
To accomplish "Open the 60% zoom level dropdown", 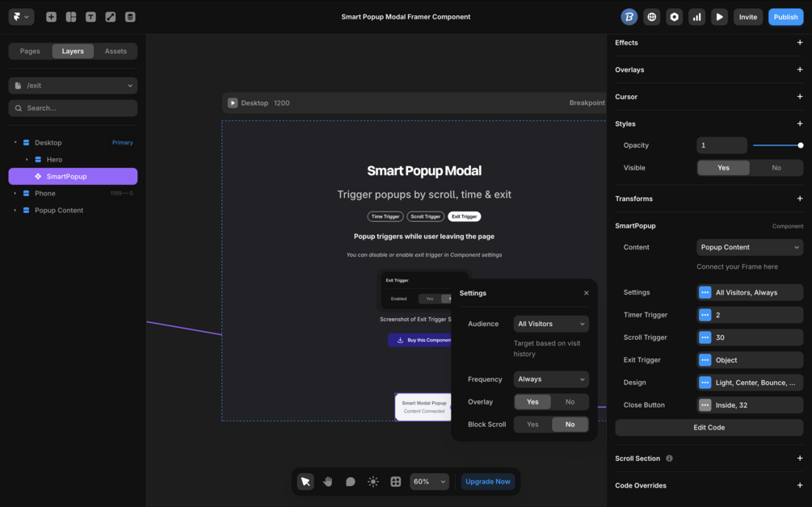I will (x=429, y=482).
